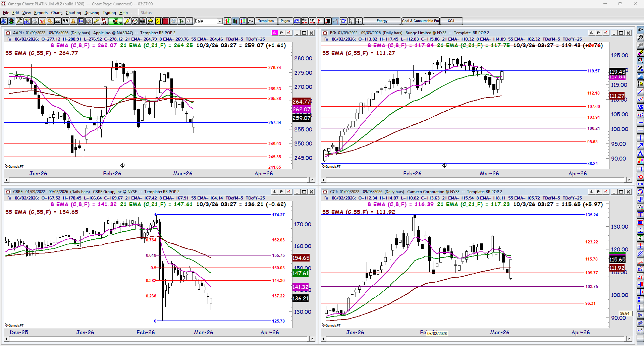Click the chain link icon
Image resolution: width=644 pixels, height=346 pixels.
pyautogui.click(x=96, y=21)
